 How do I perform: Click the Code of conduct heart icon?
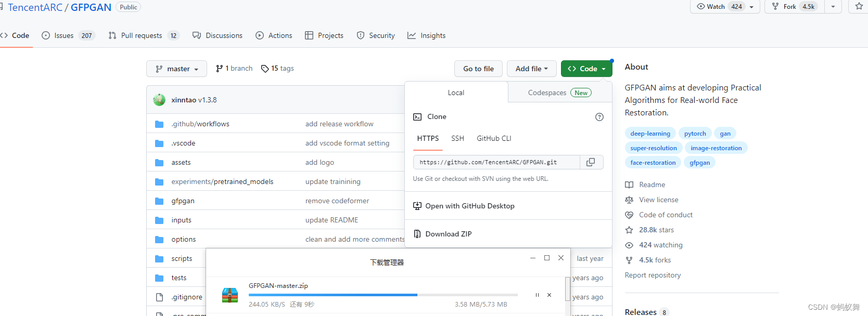629,215
